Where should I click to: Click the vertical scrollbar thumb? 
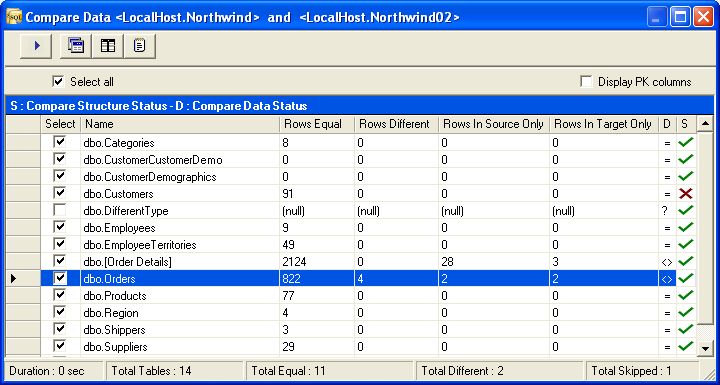pyautogui.click(x=705, y=227)
